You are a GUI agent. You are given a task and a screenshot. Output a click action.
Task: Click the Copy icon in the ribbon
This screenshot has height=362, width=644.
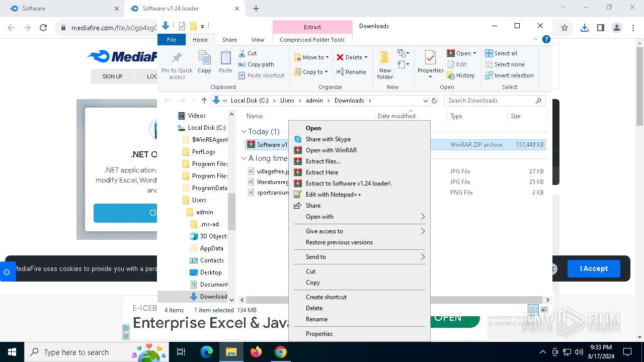pyautogui.click(x=204, y=58)
